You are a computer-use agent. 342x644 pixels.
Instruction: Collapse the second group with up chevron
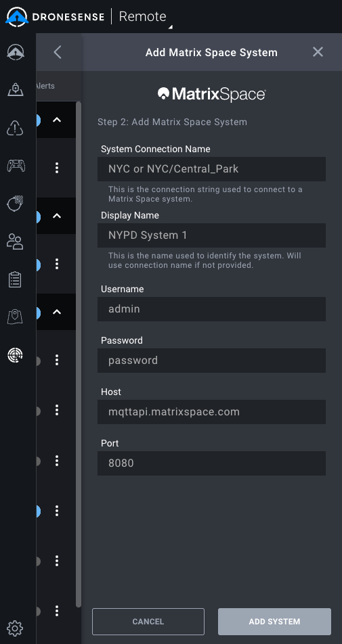[x=57, y=216]
